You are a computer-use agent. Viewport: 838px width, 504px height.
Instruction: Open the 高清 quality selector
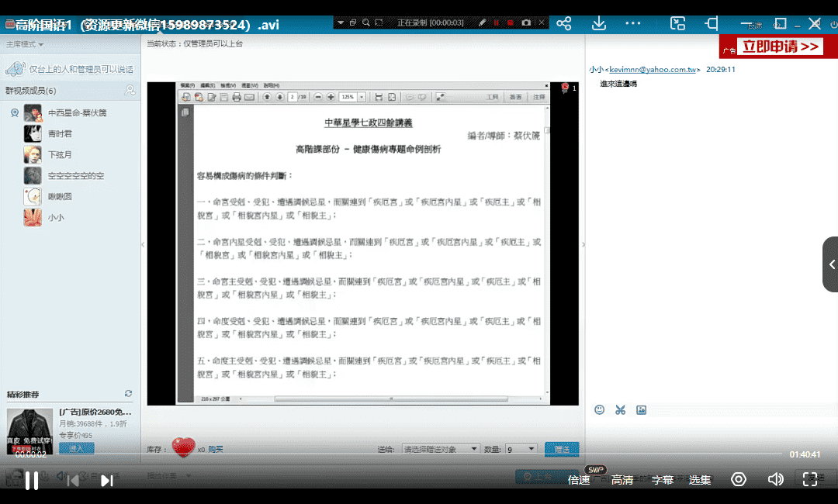622,480
